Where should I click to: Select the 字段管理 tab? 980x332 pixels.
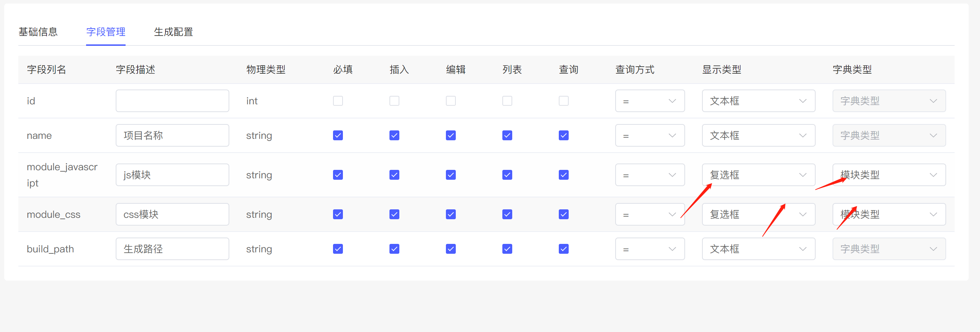pyautogui.click(x=106, y=32)
